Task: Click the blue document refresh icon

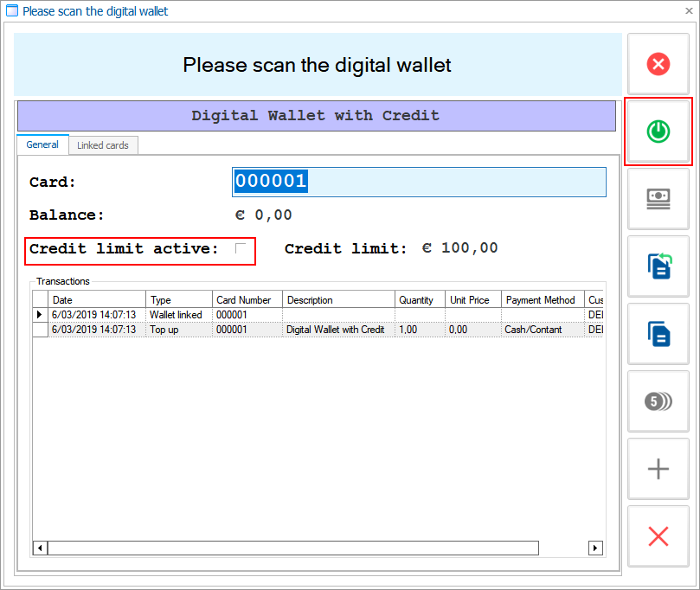Action: click(658, 266)
